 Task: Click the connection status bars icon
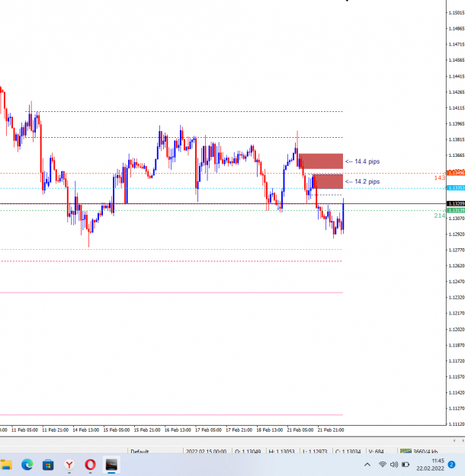coord(406,451)
